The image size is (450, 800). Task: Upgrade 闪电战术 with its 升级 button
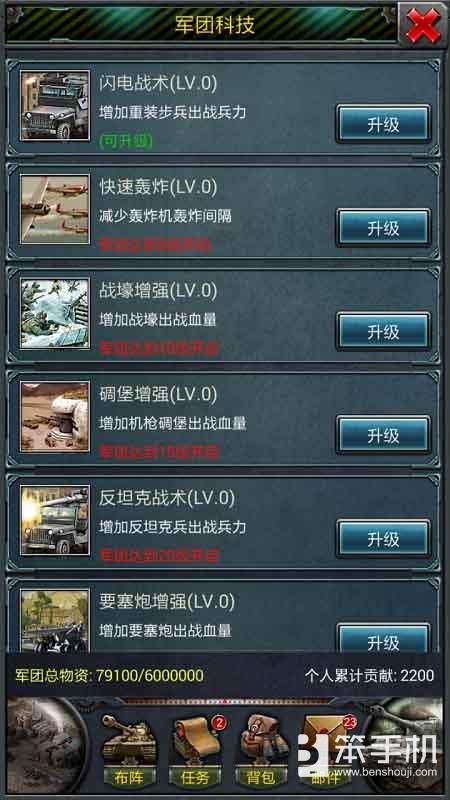[x=383, y=124]
